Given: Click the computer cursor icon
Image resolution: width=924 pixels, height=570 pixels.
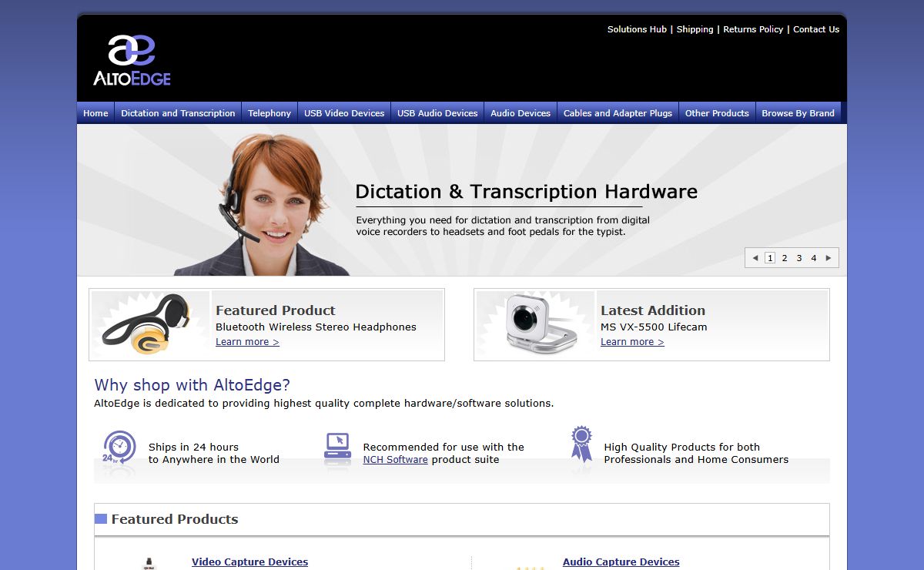Looking at the screenshot, I should tap(337, 446).
